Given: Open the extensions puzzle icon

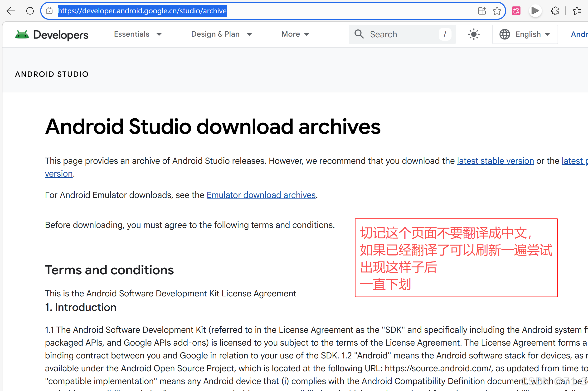Looking at the screenshot, I should point(554,11).
